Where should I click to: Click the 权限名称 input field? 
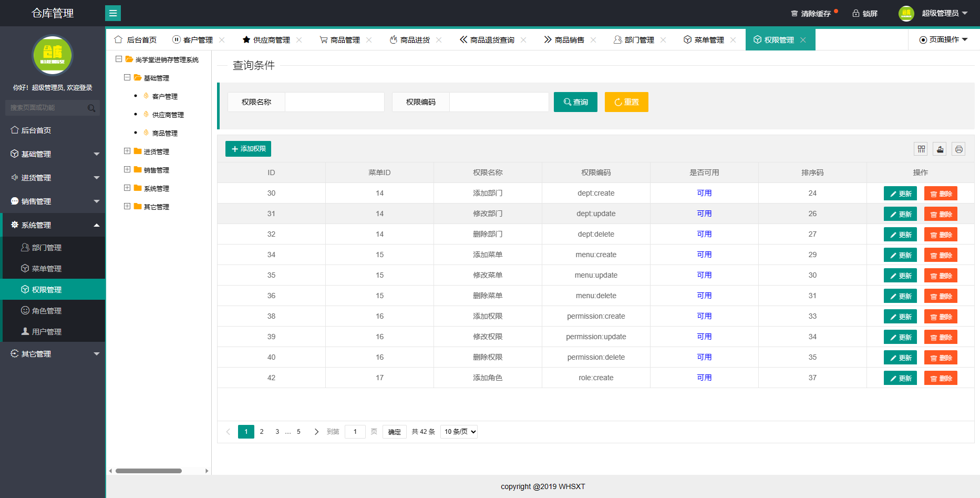[334, 102]
